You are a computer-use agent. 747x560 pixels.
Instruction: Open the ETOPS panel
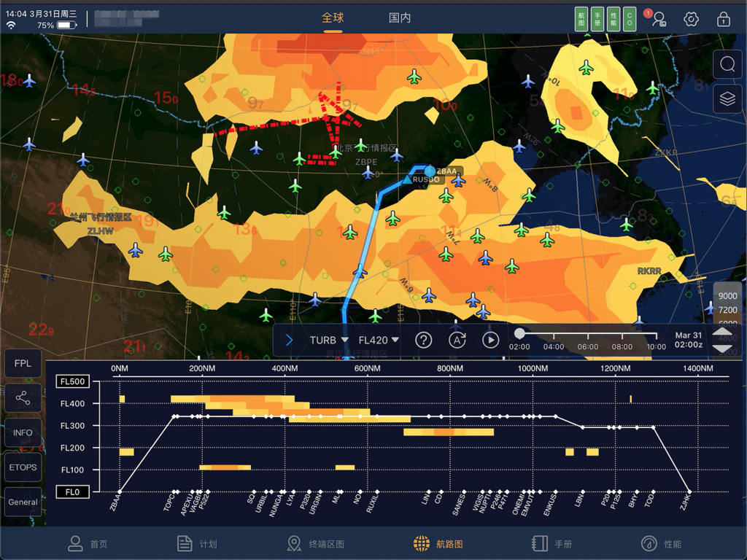(23, 467)
